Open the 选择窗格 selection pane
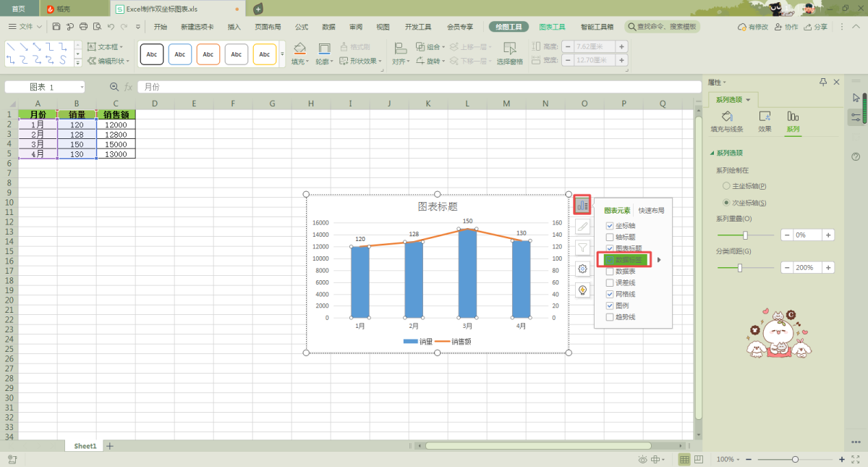Image resolution: width=868 pixels, height=467 pixels. click(x=509, y=54)
